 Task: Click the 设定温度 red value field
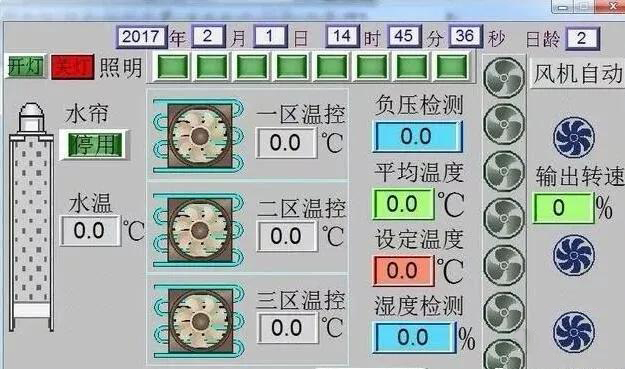(403, 271)
